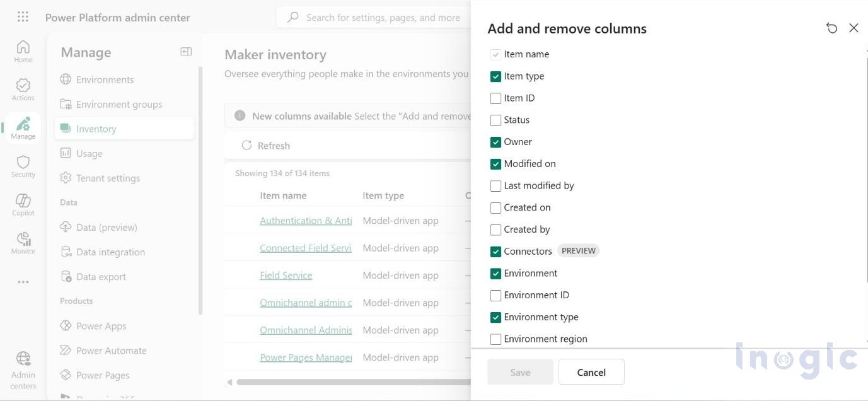Click the disabled Save button

tap(520, 372)
